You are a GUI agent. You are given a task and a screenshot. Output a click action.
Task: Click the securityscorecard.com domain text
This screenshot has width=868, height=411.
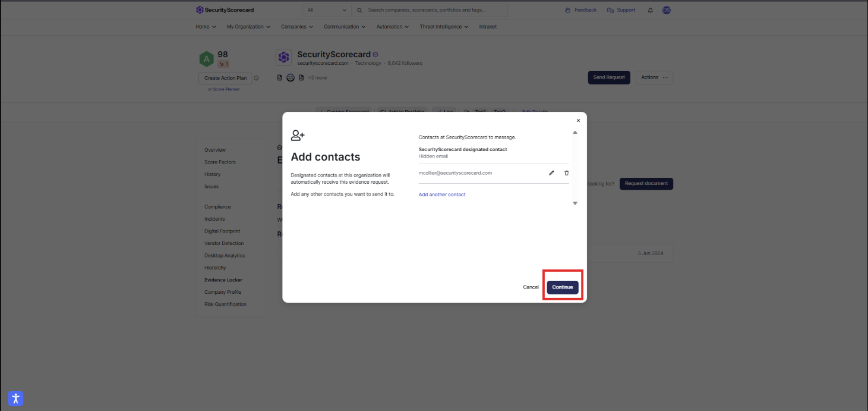(323, 63)
